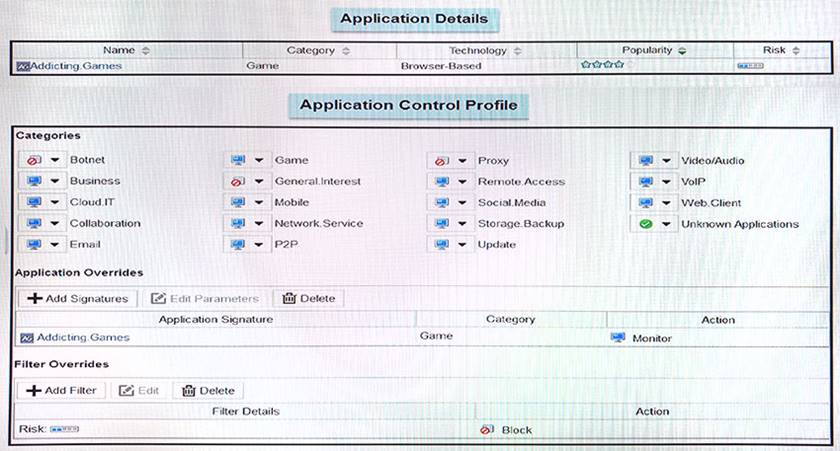Click the Game category monitor icon
This screenshot has height=451, width=840.
point(238,160)
